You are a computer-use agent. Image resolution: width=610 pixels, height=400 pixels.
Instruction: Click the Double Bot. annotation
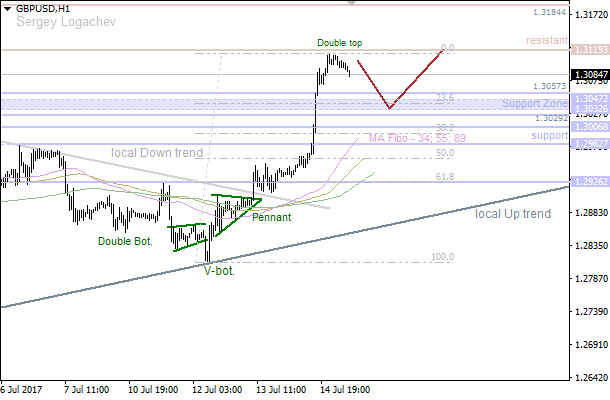pos(127,241)
